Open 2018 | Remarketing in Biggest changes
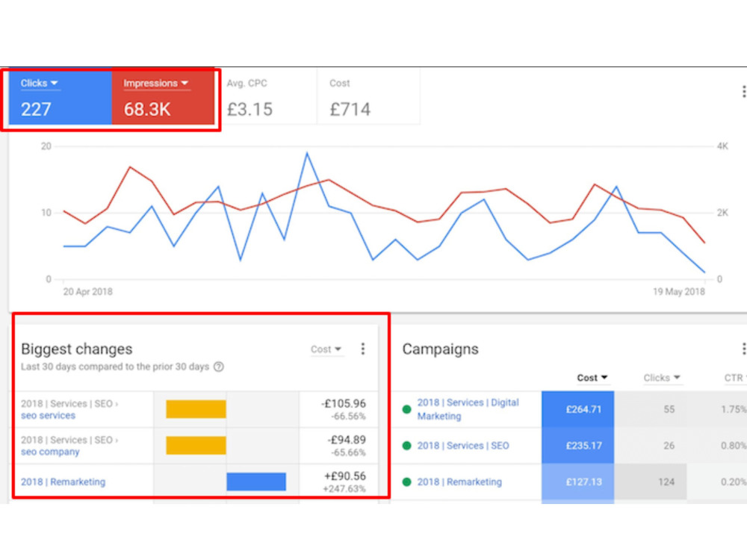Screen dimensions: 747x560 click(63, 482)
